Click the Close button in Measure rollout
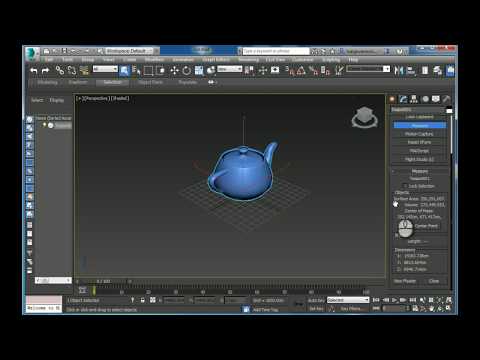The height and width of the screenshot is (360, 480). coord(434,281)
